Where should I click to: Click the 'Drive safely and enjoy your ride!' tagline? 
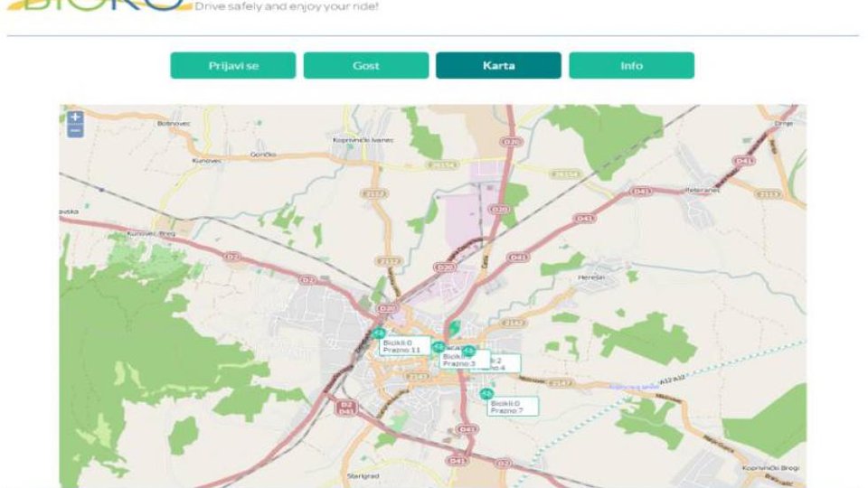287,6
